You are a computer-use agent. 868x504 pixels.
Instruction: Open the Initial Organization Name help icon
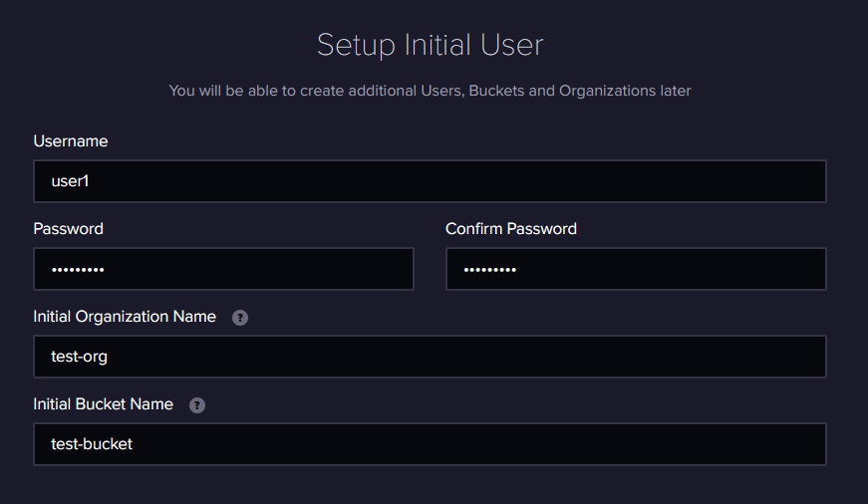[x=240, y=318]
